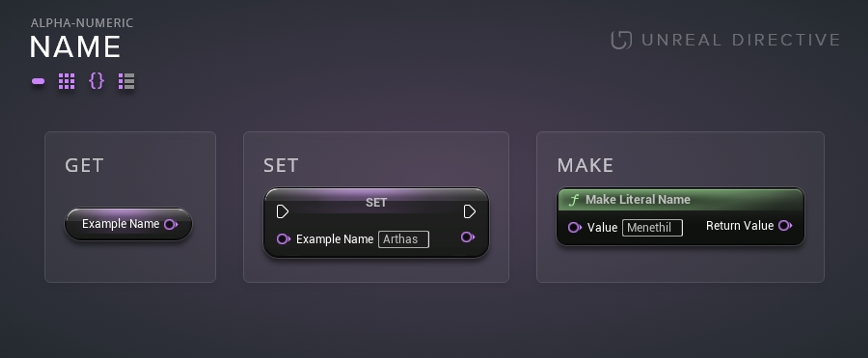Click the Unreal Directive logo icon
The image size is (868, 358).
coord(621,40)
